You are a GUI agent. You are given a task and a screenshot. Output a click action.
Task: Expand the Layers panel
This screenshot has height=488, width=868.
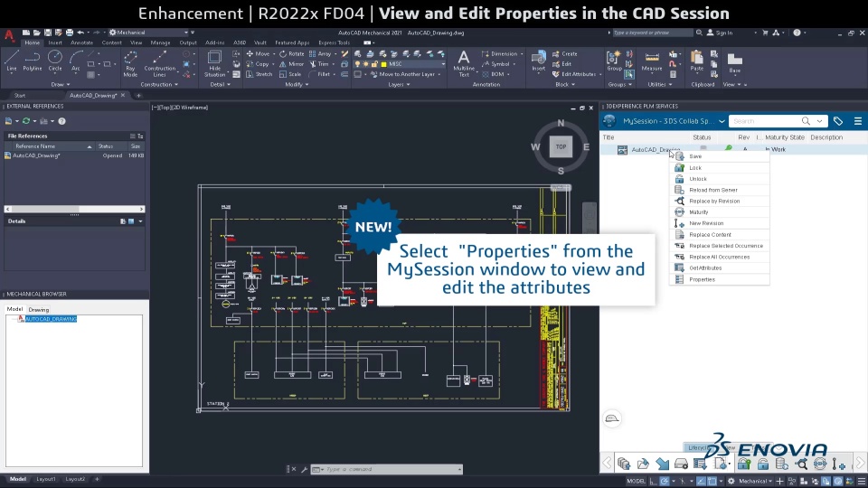coord(399,85)
